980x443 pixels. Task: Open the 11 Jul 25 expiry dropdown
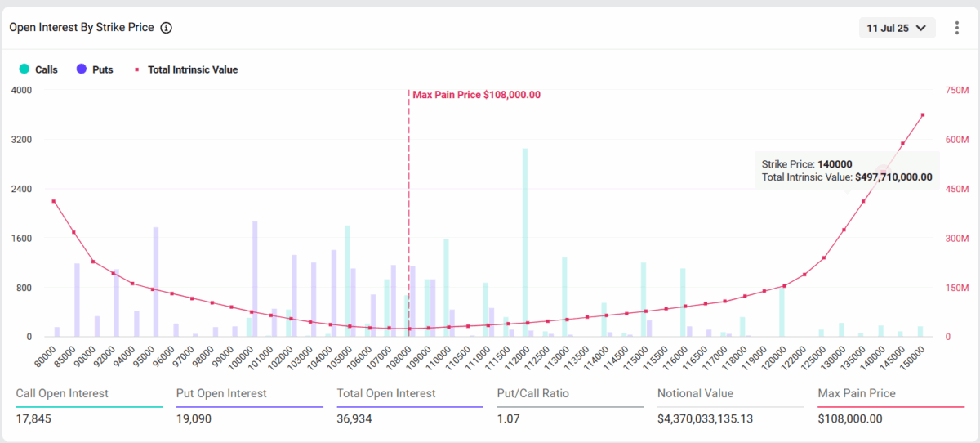897,28
